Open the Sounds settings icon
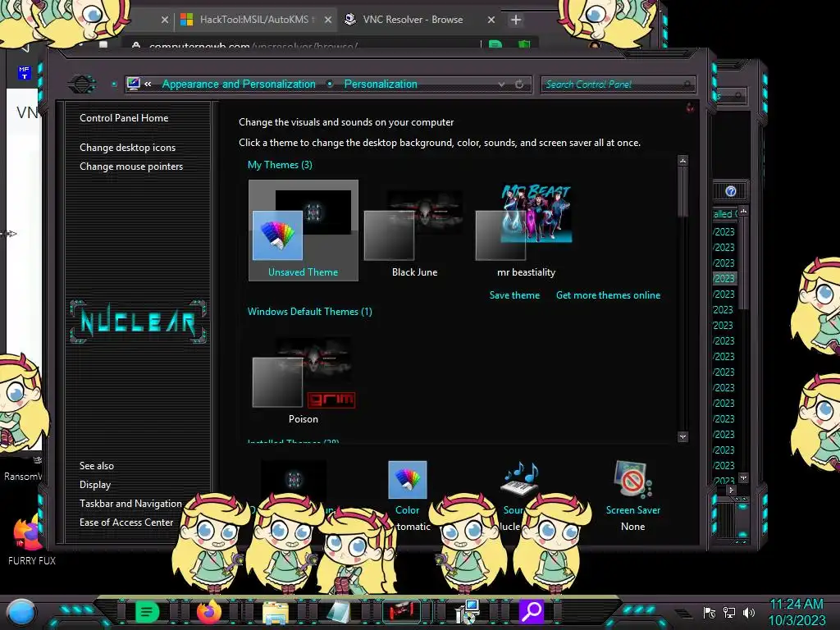The height and width of the screenshot is (630, 840). pos(518,478)
